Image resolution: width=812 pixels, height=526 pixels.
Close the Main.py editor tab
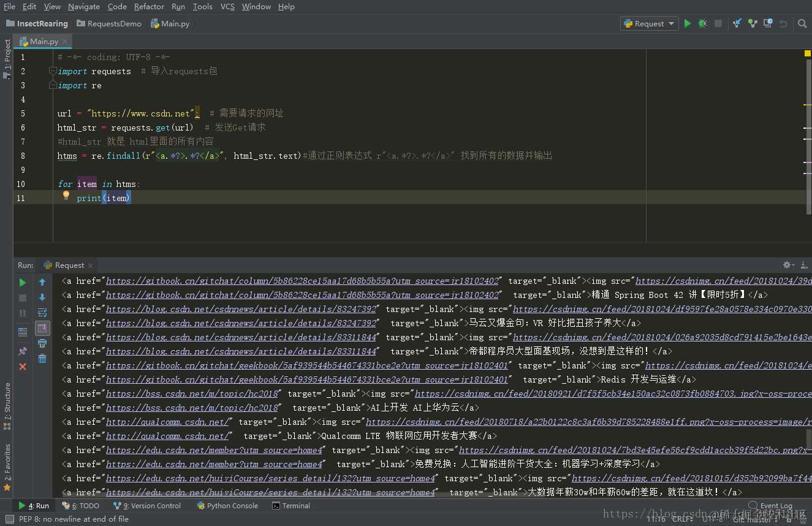coord(65,42)
